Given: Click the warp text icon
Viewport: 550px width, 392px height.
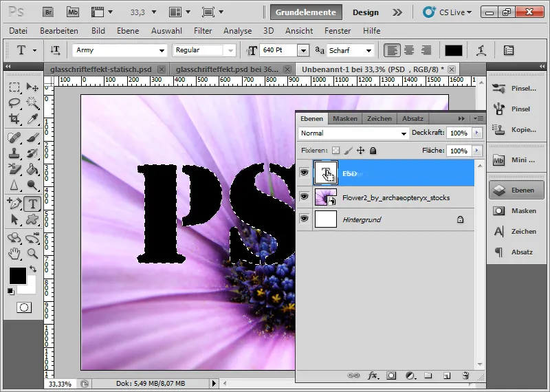Looking at the screenshot, I should click(x=481, y=50).
